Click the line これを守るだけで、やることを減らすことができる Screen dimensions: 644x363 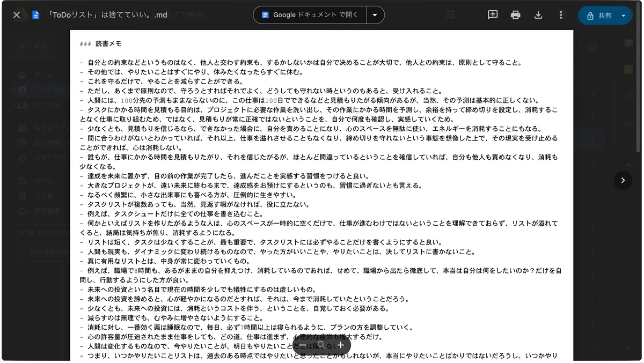pos(162,82)
